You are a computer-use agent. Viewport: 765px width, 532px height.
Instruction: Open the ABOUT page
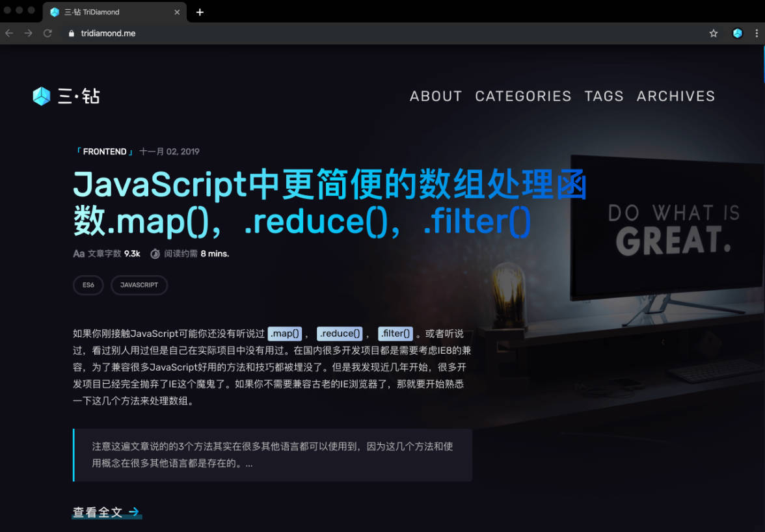(x=436, y=96)
